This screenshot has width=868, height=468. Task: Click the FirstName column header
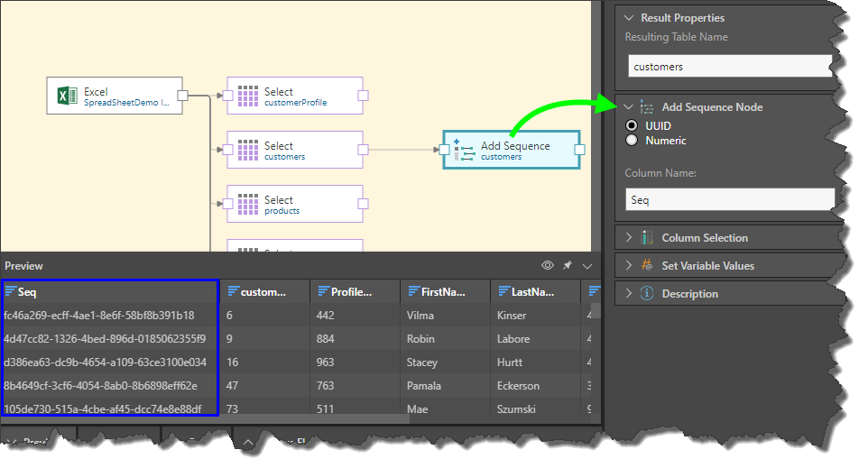[444, 291]
